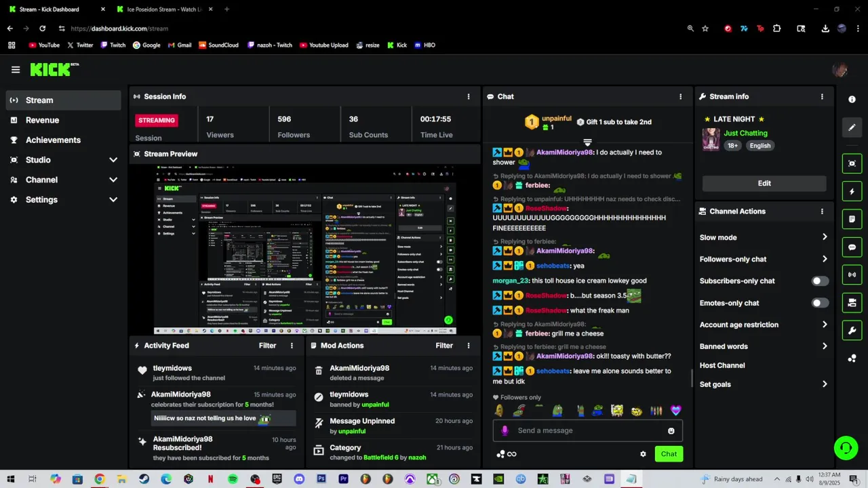Open the green headset support button
The width and height of the screenshot is (868, 488).
846,448
